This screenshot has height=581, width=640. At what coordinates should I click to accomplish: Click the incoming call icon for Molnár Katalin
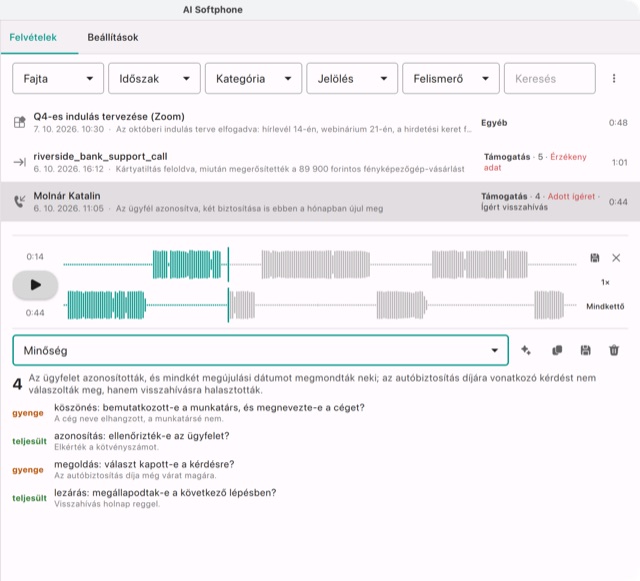tap(20, 201)
